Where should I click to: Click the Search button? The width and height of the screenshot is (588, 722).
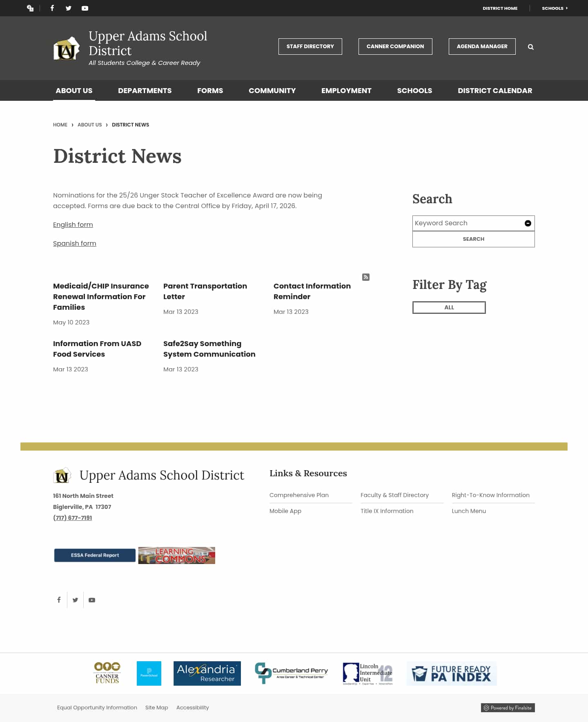474,239
